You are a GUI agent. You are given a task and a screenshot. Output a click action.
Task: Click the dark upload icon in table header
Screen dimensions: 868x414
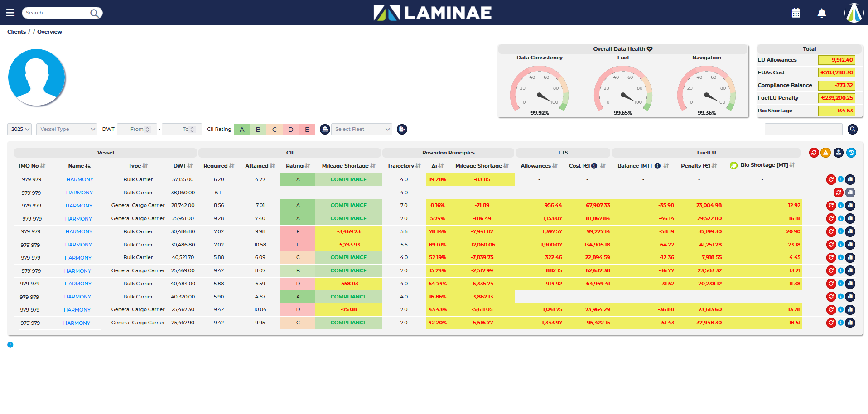pyautogui.click(x=839, y=153)
